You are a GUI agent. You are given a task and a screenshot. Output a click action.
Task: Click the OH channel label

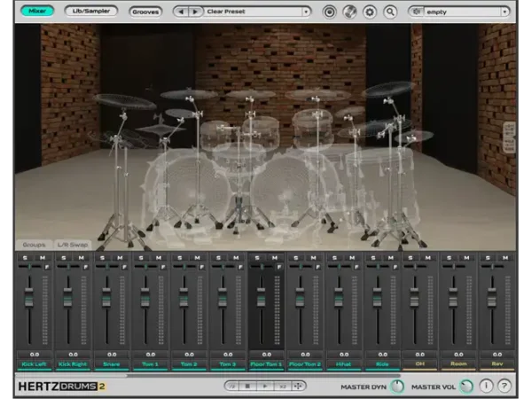(x=419, y=364)
